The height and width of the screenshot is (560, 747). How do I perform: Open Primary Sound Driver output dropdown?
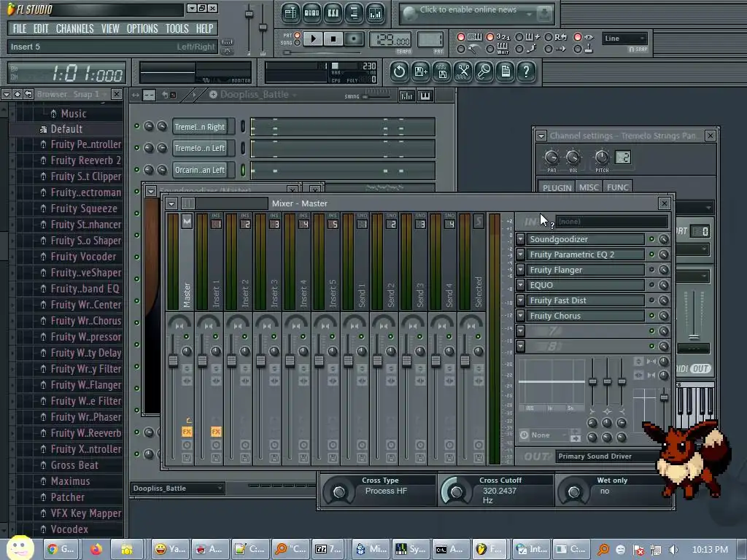coord(608,456)
